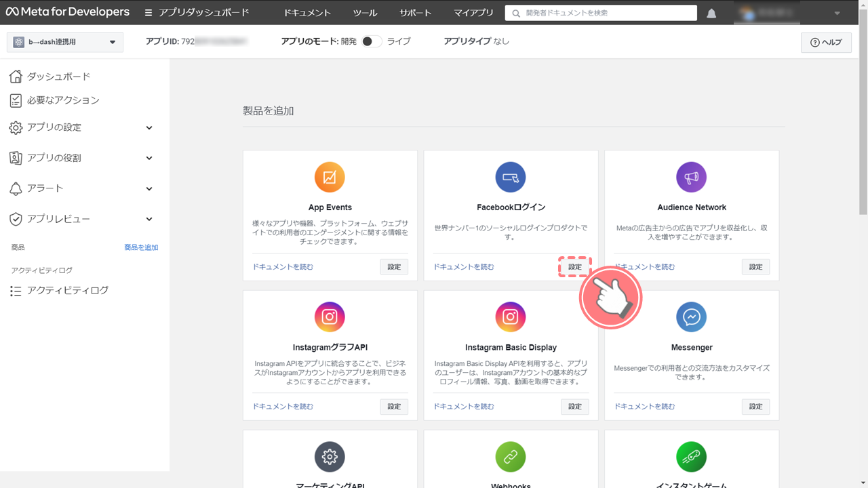Click the Webhooks link icon

pos(511,457)
